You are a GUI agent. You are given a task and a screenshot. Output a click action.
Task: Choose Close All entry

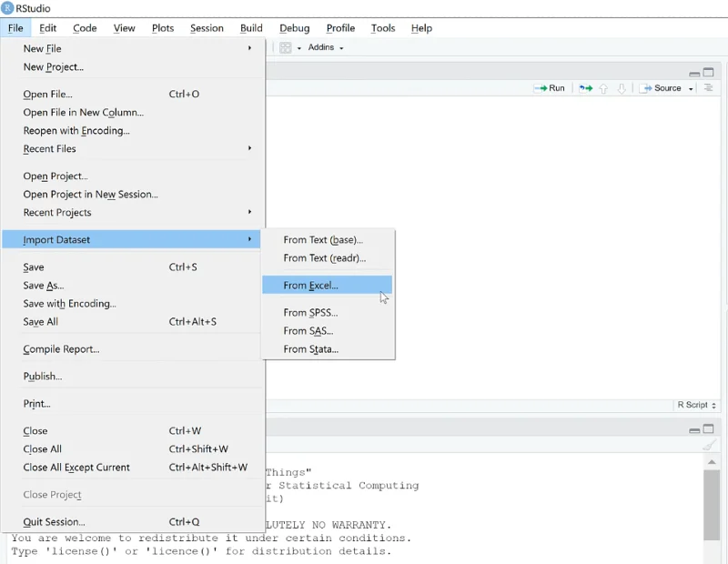point(131,448)
